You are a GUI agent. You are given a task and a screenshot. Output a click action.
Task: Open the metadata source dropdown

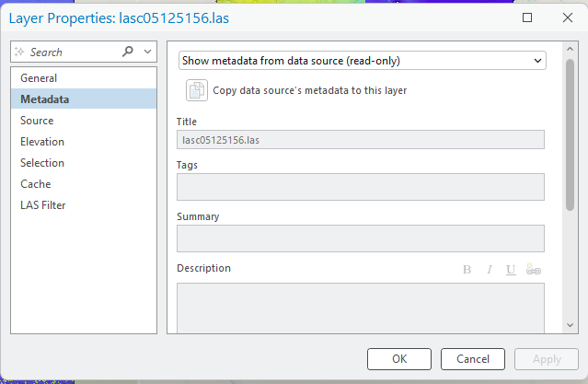363,61
